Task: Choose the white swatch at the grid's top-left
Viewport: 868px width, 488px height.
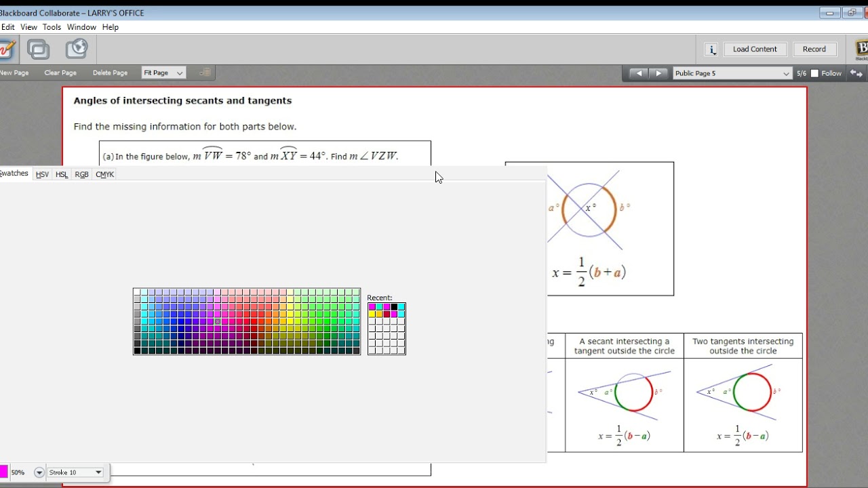Action: click(x=137, y=292)
